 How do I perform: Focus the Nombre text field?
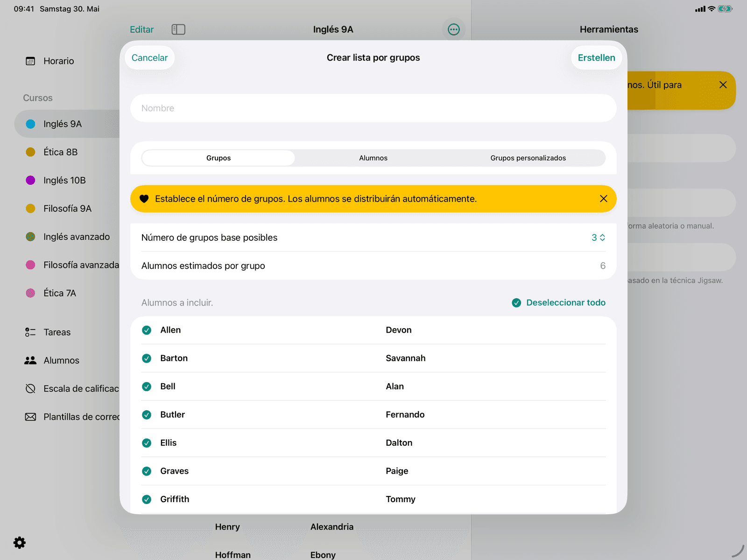tap(373, 108)
